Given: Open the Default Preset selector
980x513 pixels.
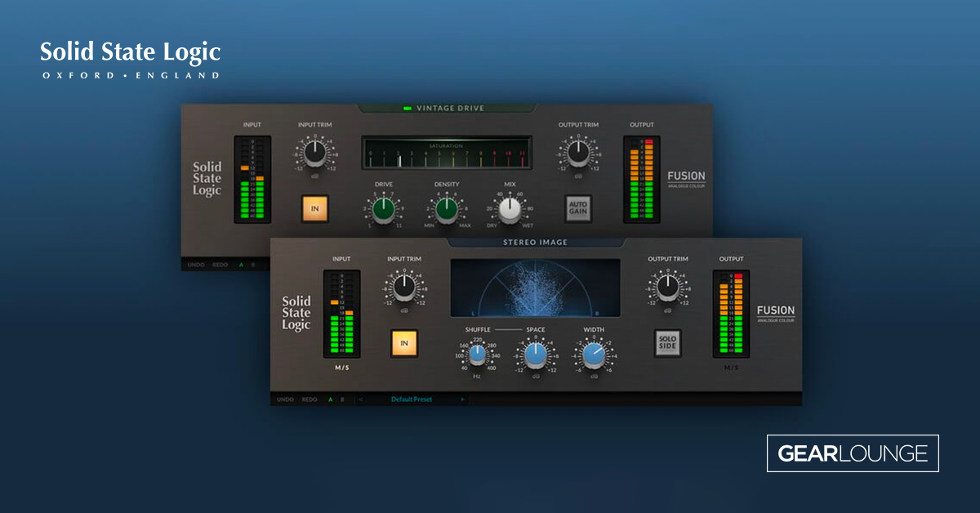Looking at the screenshot, I should click(x=411, y=399).
